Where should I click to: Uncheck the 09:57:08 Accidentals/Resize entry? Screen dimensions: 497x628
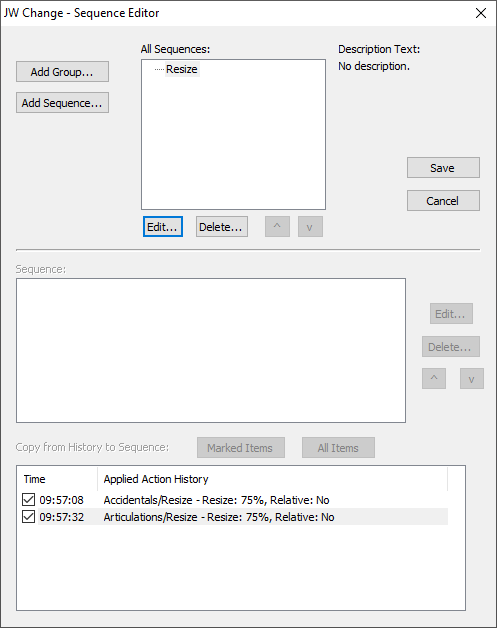click(x=28, y=500)
